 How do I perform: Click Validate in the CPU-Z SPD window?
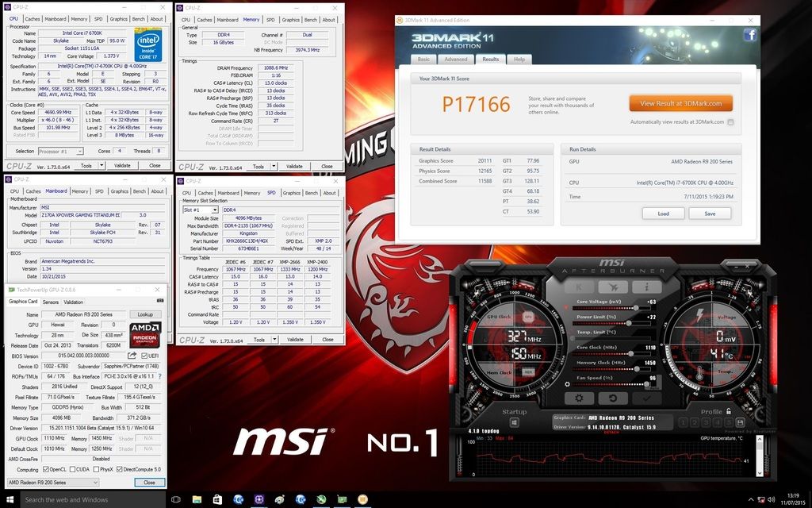[295, 340]
